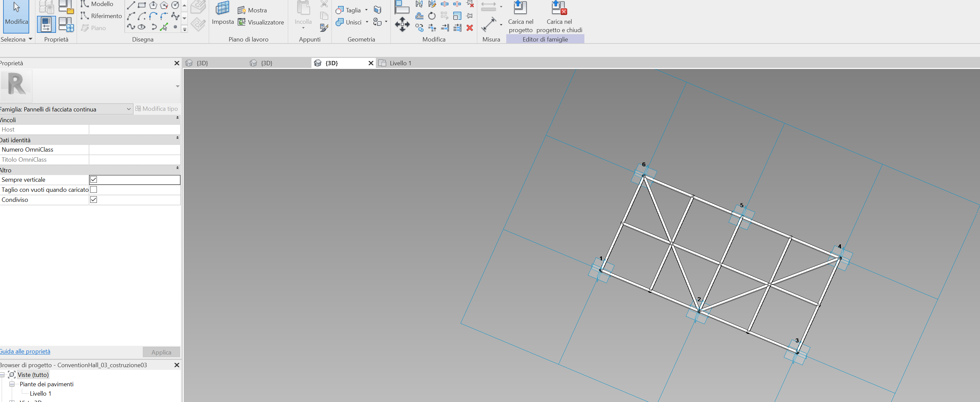The width and height of the screenshot is (980, 402).
Task: Uncheck the Sempre verticale checkbox
Action: coord(94,179)
